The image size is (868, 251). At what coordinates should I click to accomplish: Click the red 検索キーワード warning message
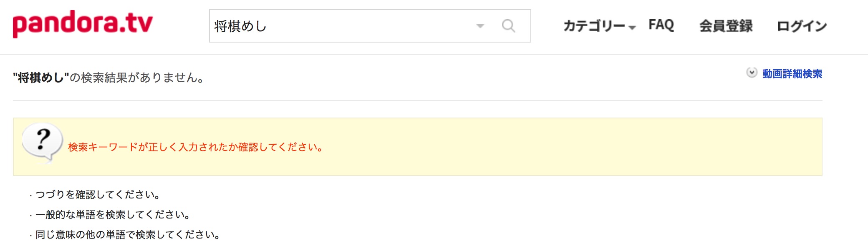(x=195, y=147)
